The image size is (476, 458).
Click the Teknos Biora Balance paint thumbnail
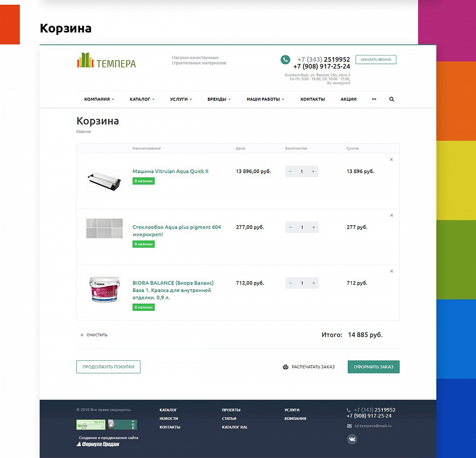(x=104, y=289)
